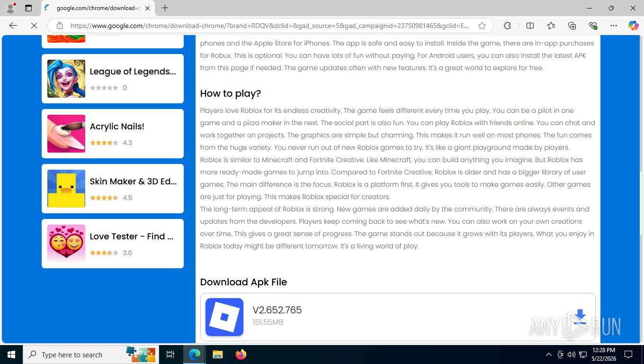Click the Roblox APK app icon
Screen dimensions: 644x364
tap(224, 317)
